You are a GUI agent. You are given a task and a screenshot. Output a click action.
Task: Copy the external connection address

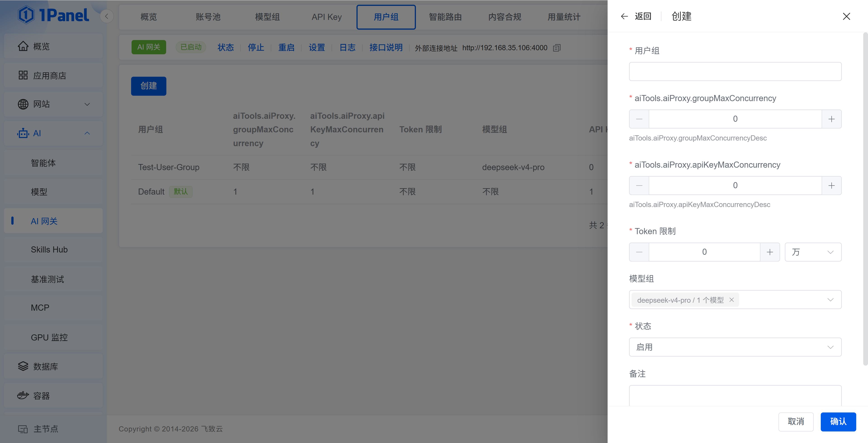557,48
